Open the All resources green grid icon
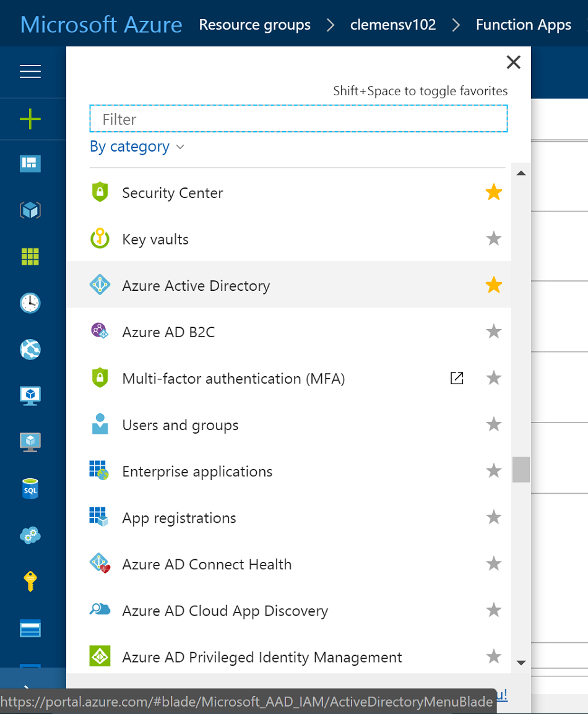 pos(30,256)
